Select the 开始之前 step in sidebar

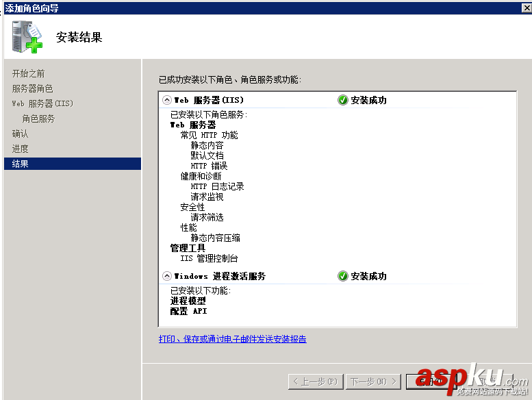coord(29,73)
